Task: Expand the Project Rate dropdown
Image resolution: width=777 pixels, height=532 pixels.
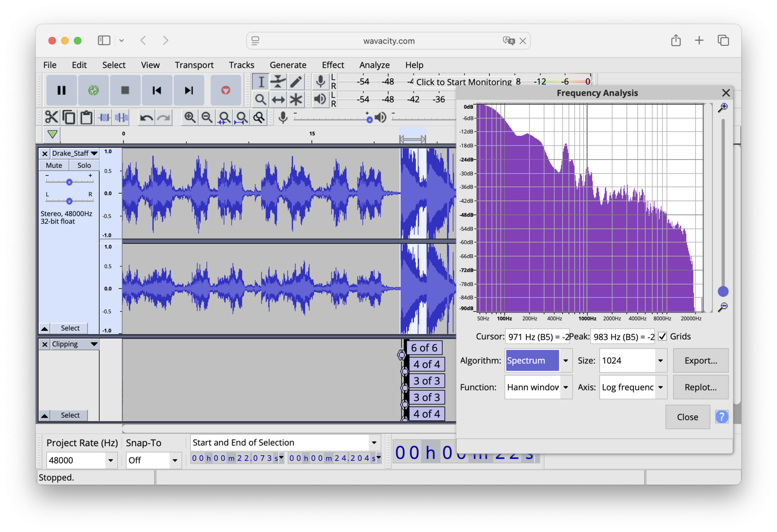Action: pos(111,460)
